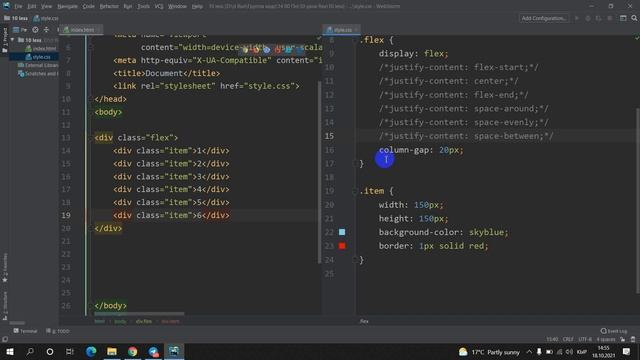
Task: Click the closing head tag fold marker
Action: pos(91,99)
